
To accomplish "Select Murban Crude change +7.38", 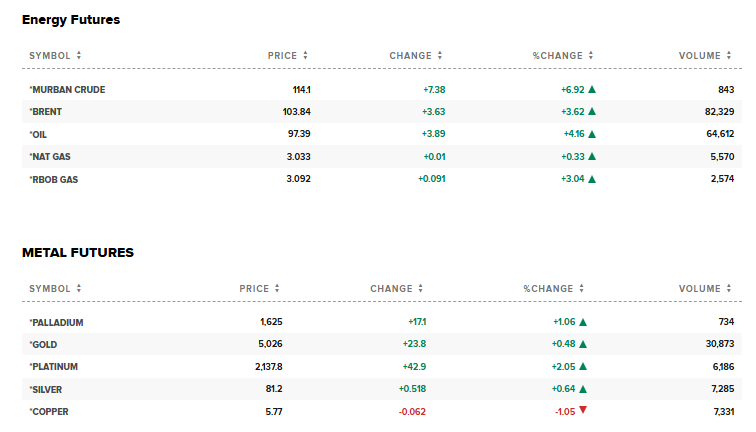I will pyautogui.click(x=434, y=90).
